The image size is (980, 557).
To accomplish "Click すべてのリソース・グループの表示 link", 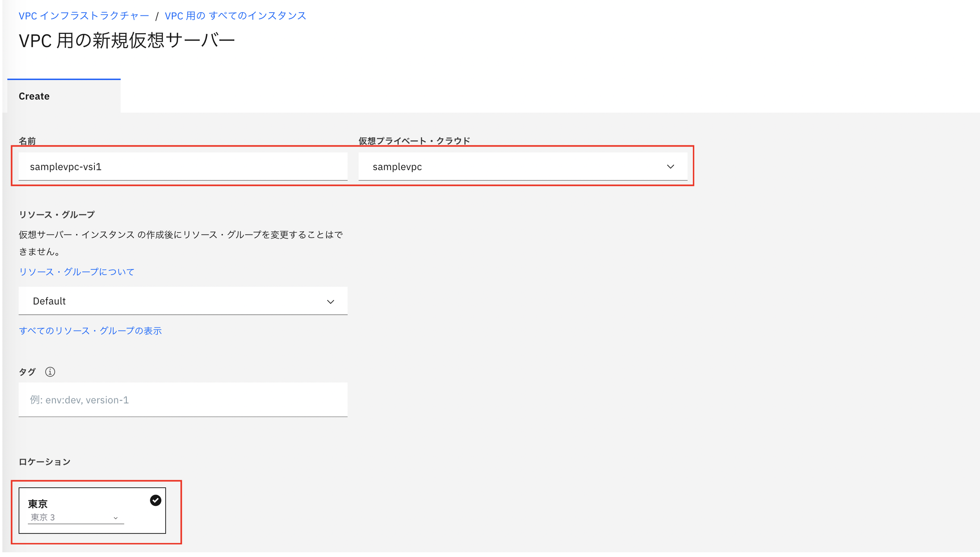I will 90,331.
